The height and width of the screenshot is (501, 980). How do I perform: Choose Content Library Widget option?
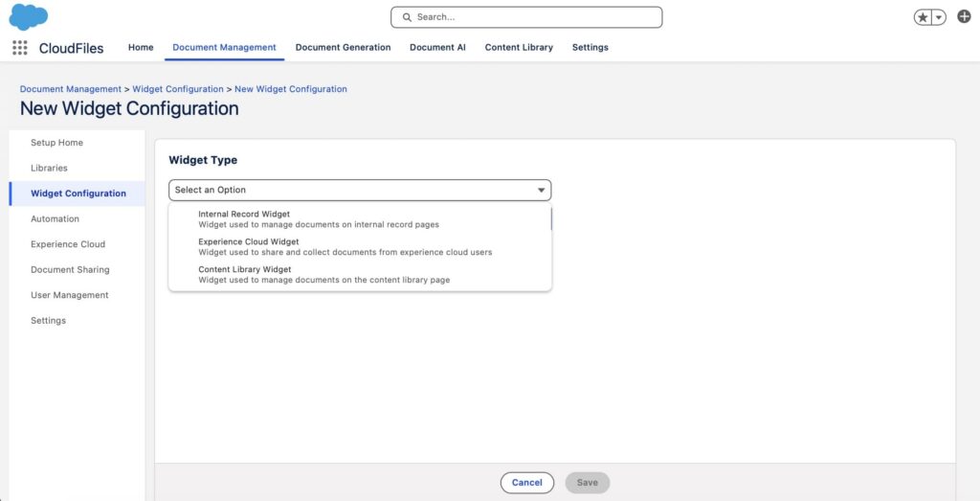(360, 274)
